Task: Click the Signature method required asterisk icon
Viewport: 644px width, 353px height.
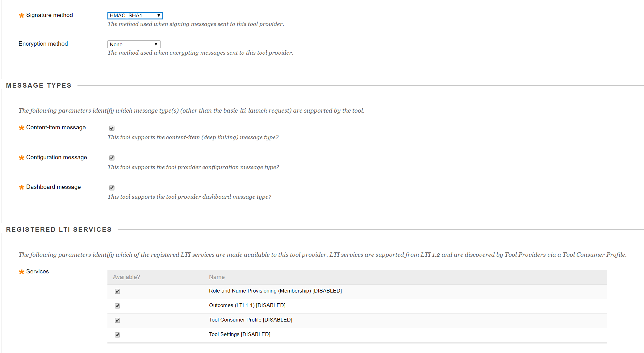Action: 21,15
